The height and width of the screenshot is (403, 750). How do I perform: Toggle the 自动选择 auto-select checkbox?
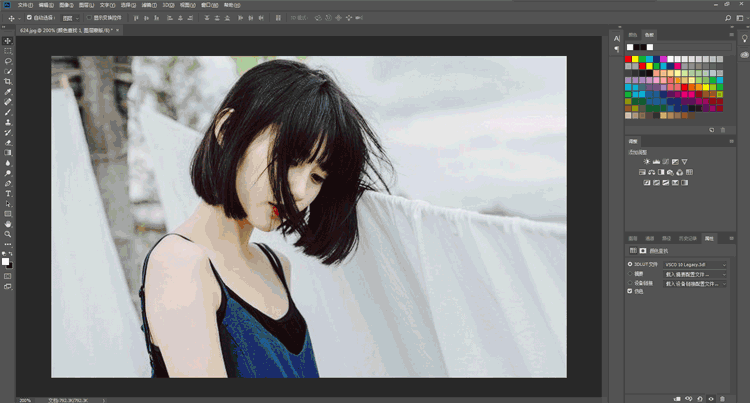(x=29, y=18)
